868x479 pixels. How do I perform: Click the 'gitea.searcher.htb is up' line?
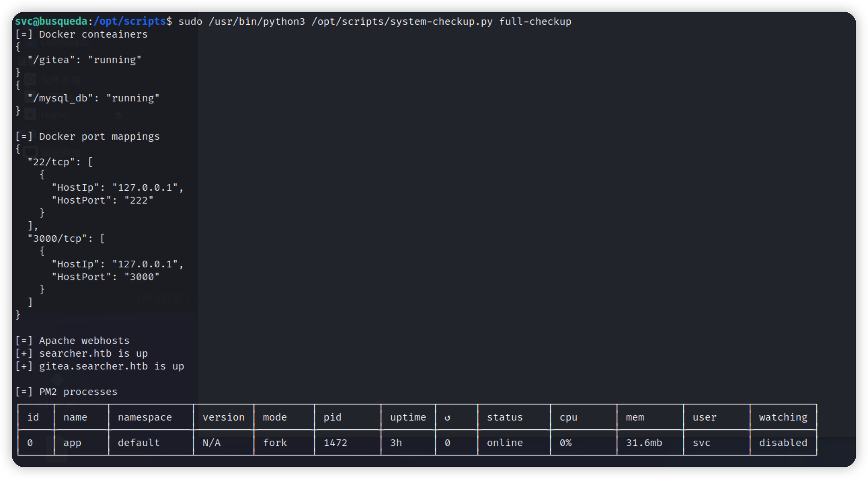click(x=111, y=366)
